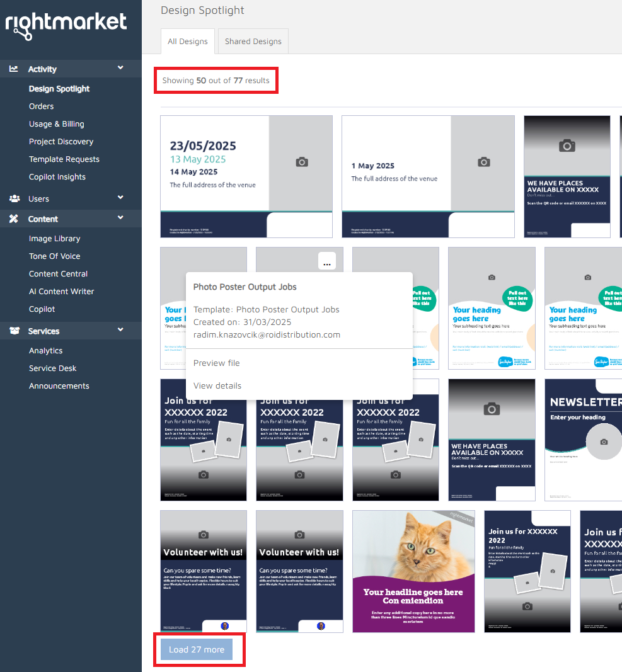Click camera icon on 23/05/2025 design

[x=302, y=162]
